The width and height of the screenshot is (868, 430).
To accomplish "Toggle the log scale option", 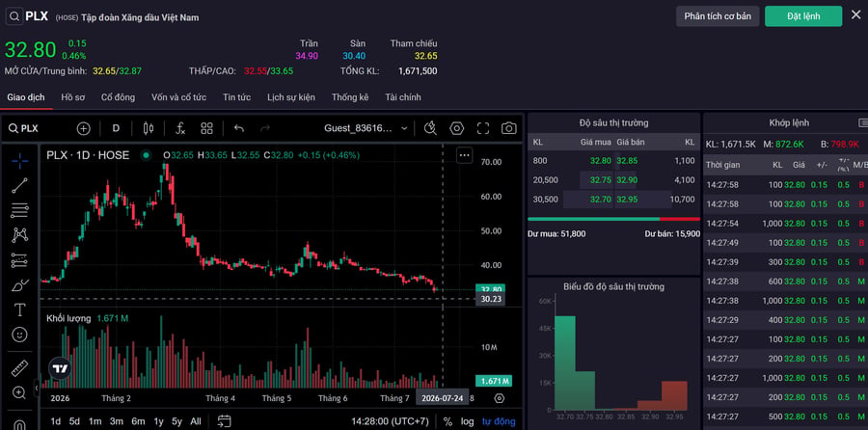I will click(x=467, y=421).
